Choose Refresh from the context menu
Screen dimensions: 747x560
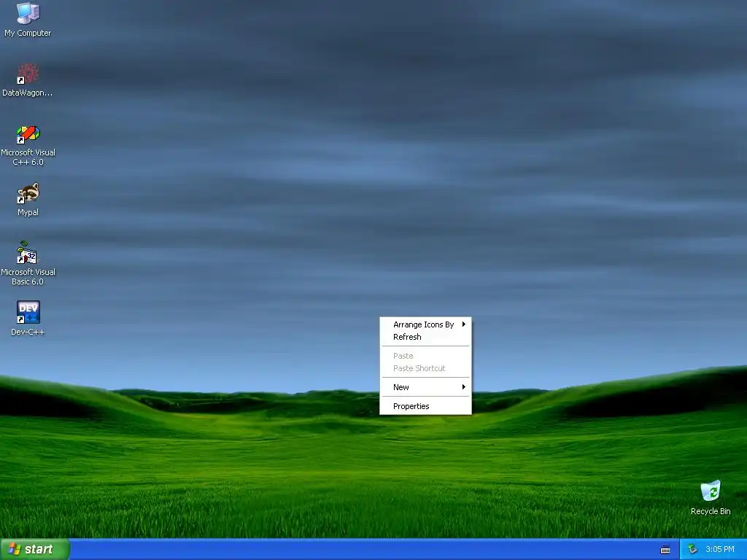point(425,337)
